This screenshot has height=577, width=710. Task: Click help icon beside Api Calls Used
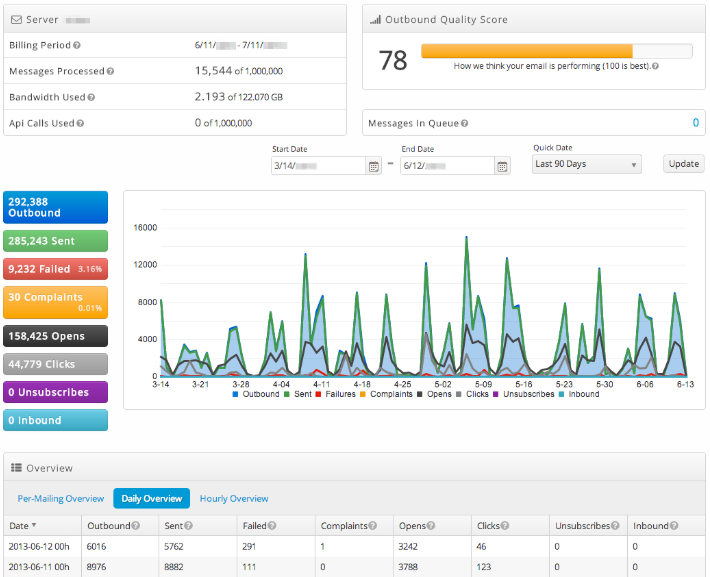[80, 124]
